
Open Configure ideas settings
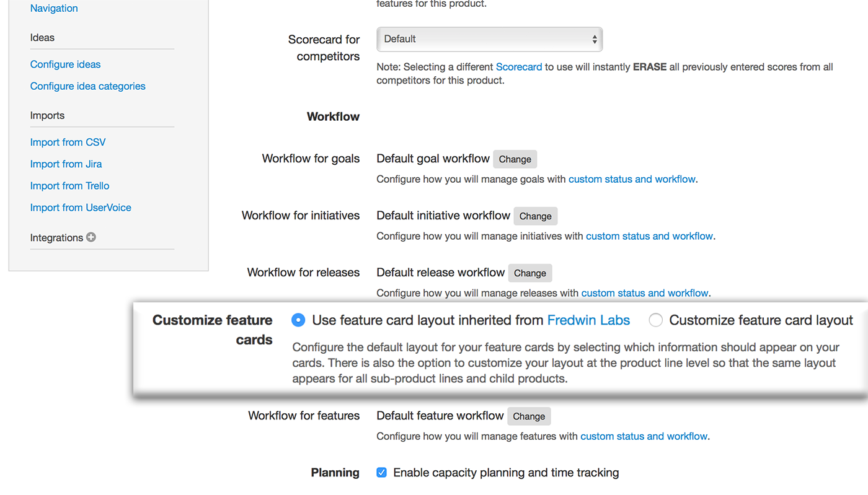coord(65,64)
